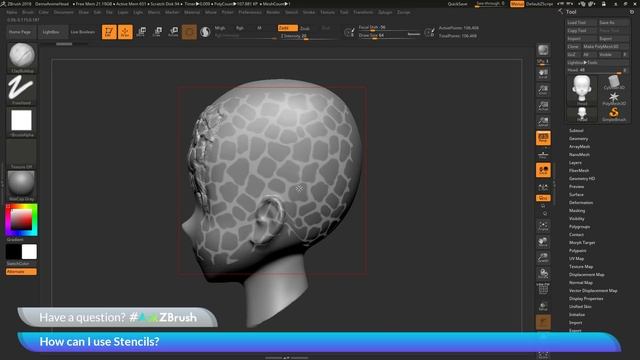This screenshot has width=640, height=360.
Task: Open the Home Page button
Action: (20, 32)
